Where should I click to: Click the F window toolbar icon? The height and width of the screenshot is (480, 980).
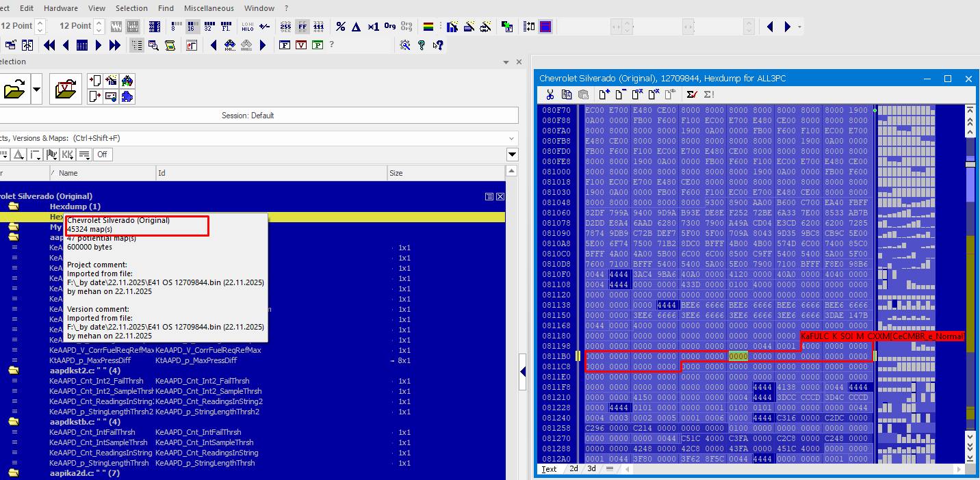coord(285,45)
